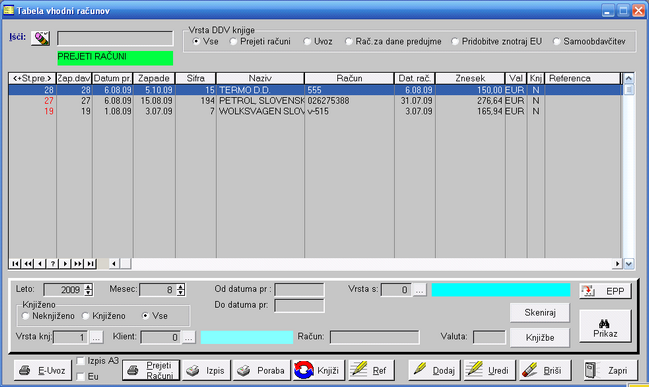Click the Valuta input field
Screen dimensions: 649x387
pyautogui.click(x=489, y=337)
